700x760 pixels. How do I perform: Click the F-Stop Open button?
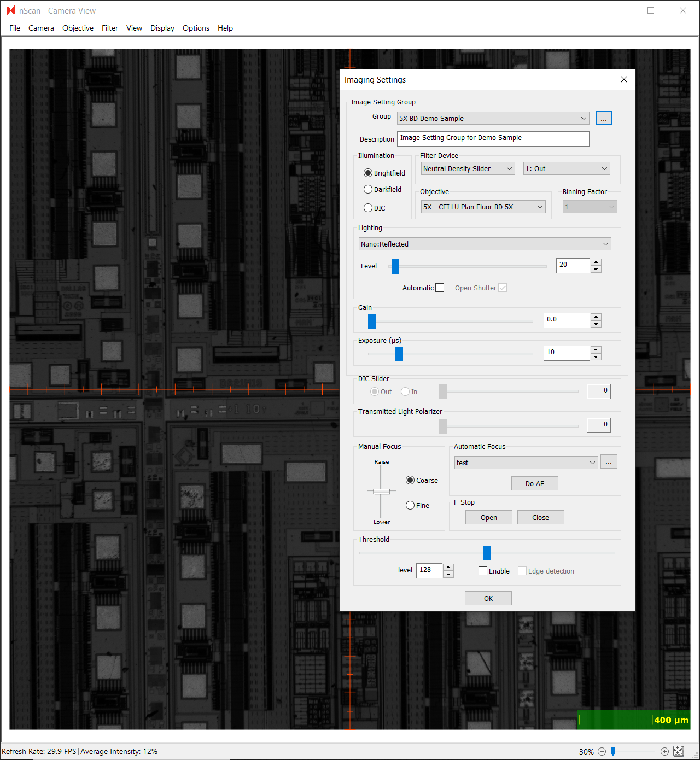488,518
